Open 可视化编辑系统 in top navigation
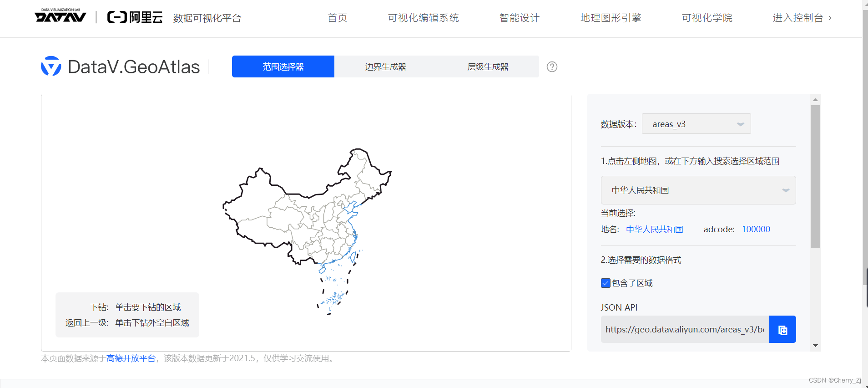 (x=423, y=18)
